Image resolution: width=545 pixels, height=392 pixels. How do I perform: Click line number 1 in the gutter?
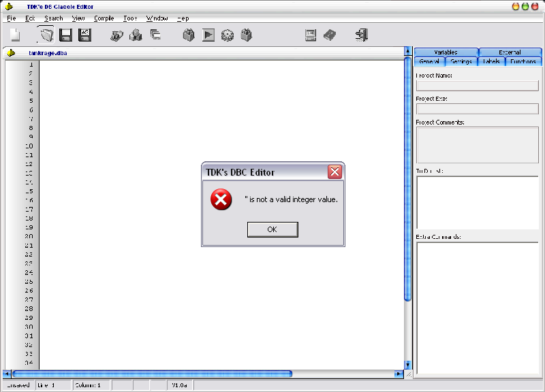31,64
